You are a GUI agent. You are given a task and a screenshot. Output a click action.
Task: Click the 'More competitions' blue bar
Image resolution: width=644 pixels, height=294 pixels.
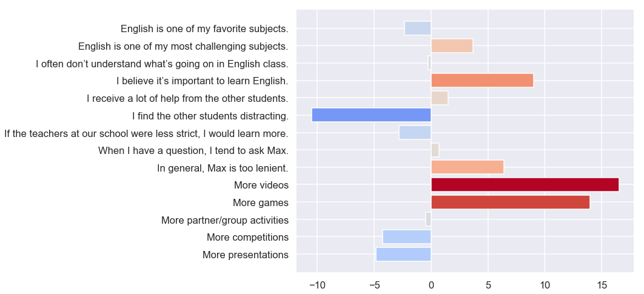[x=407, y=238]
